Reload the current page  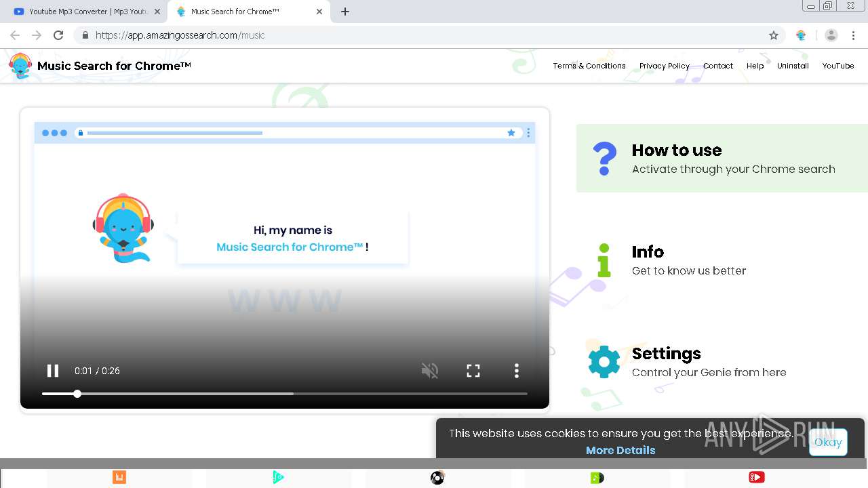pyautogui.click(x=58, y=35)
